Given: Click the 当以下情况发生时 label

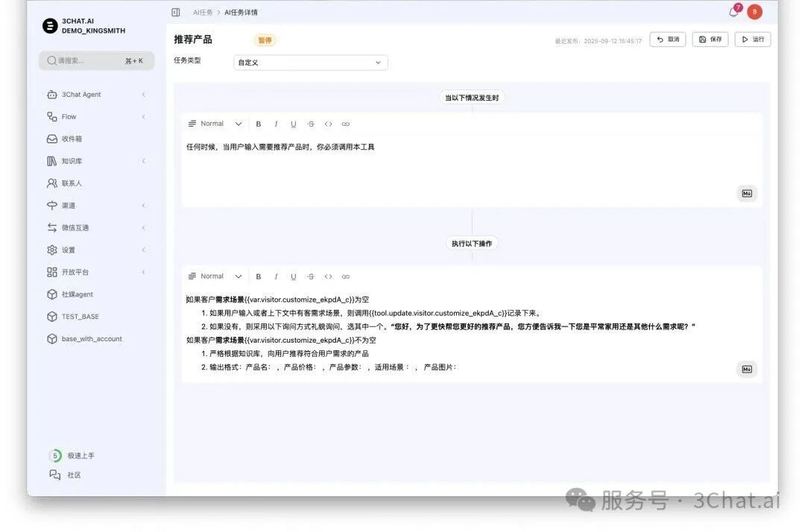Looking at the screenshot, I should coord(472,98).
